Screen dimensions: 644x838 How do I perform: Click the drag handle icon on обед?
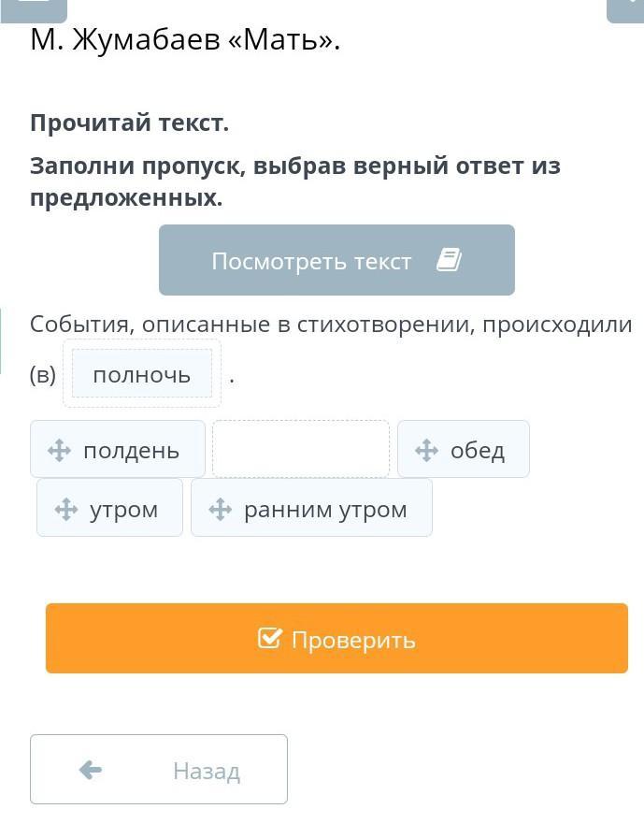point(426,450)
